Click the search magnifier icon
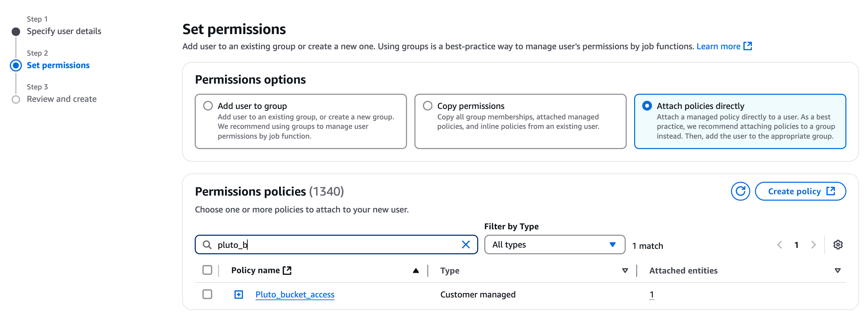 point(207,245)
